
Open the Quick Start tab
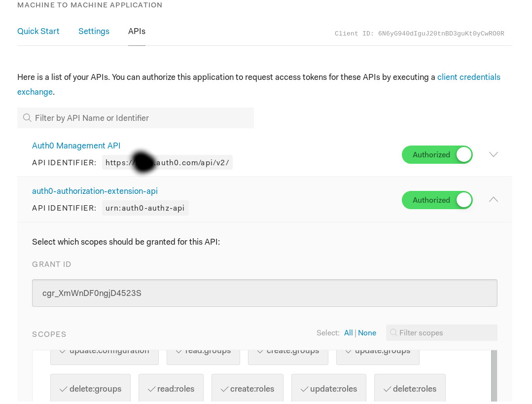click(x=38, y=31)
